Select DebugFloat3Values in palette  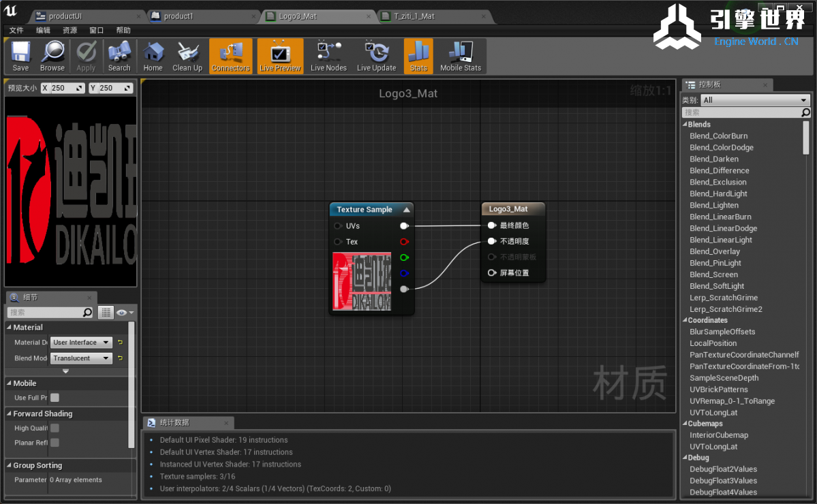(723, 481)
